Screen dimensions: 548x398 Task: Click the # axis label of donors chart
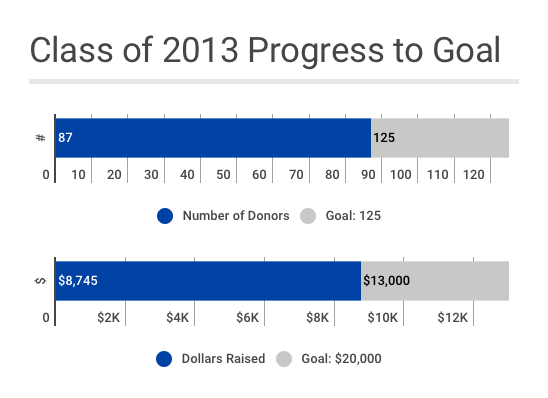pos(41,138)
